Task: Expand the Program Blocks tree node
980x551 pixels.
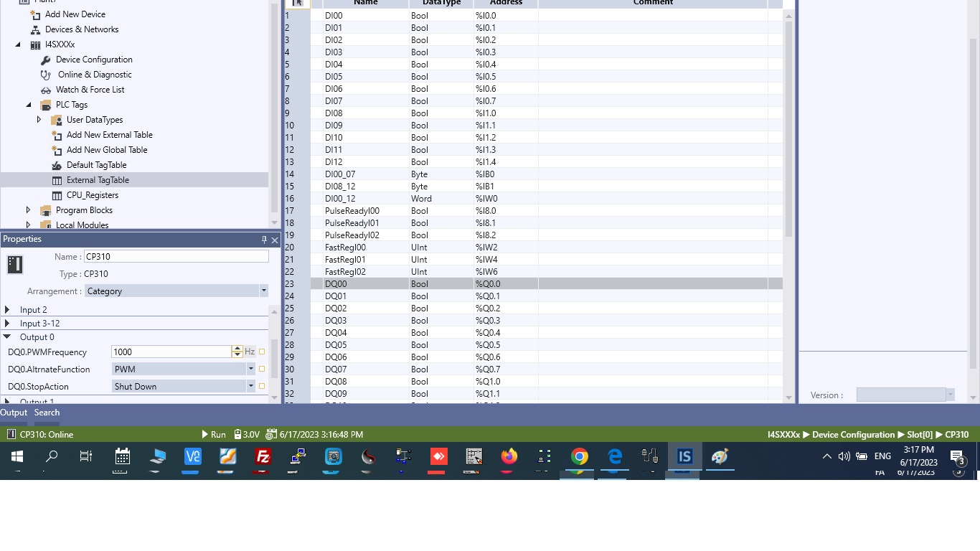Action: pyautogui.click(x=29, y=210)
